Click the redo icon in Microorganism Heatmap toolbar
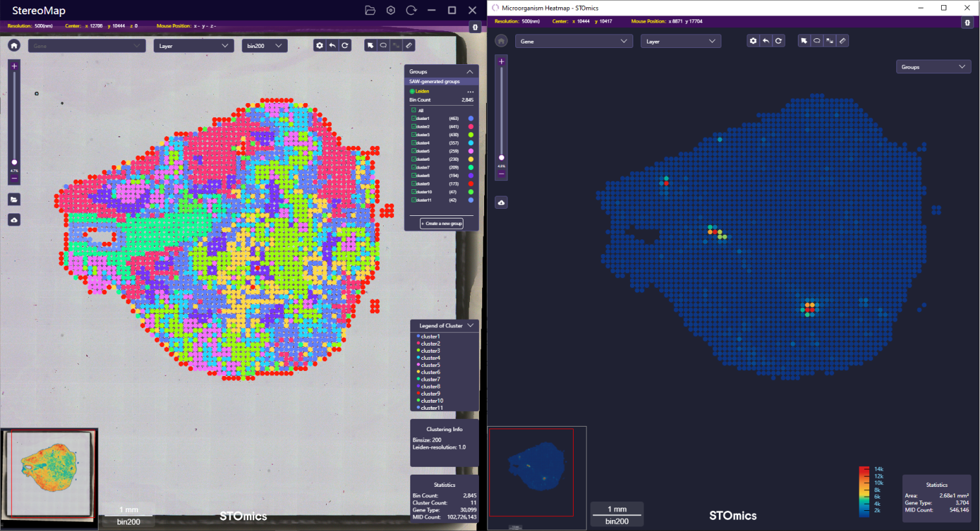 [778, 41]
